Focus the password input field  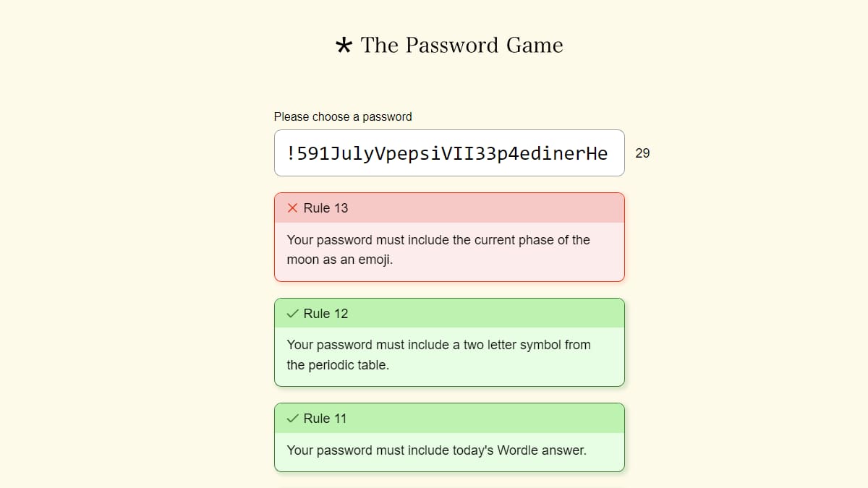[x=448, y=153]
